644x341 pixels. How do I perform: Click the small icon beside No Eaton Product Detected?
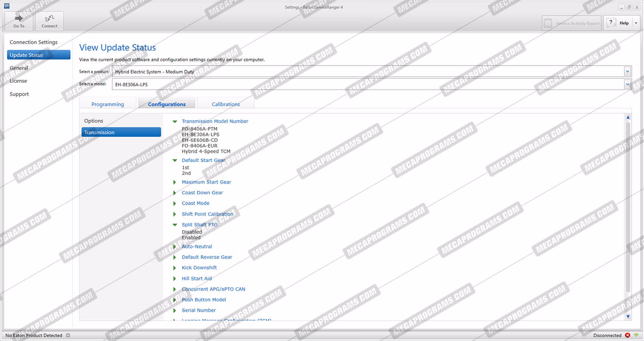(x=68, y=335)
